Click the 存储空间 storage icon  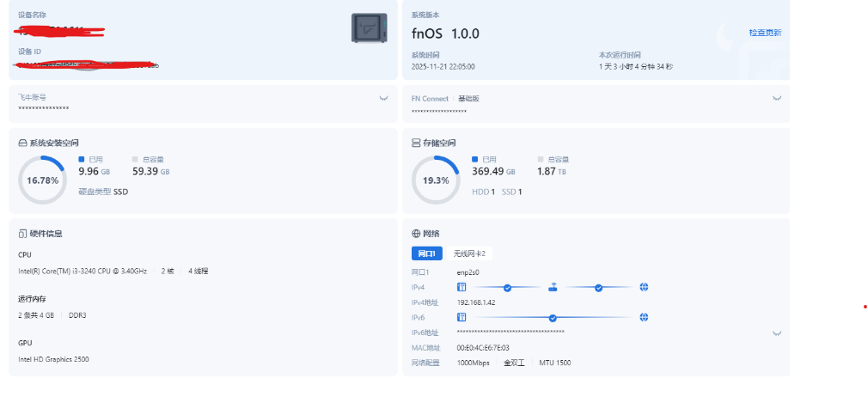coord(416,143)
